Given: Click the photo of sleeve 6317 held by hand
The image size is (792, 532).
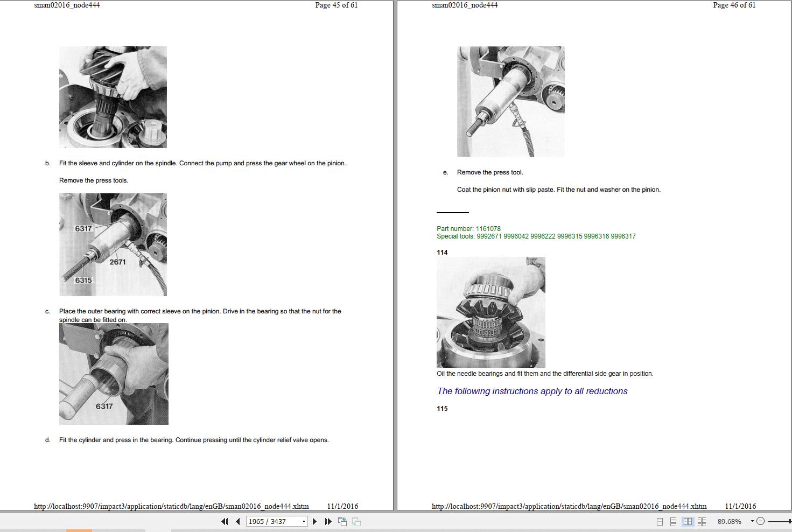Looking at the screenshot, I should coord(114,374).
